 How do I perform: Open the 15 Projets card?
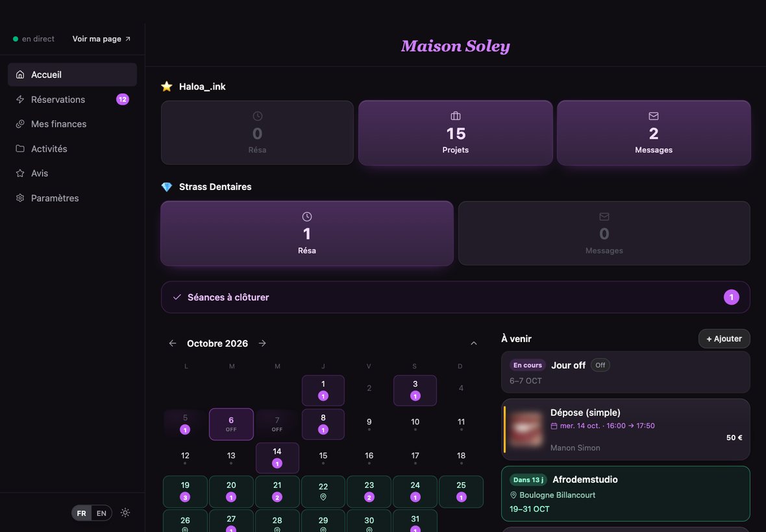455,133
